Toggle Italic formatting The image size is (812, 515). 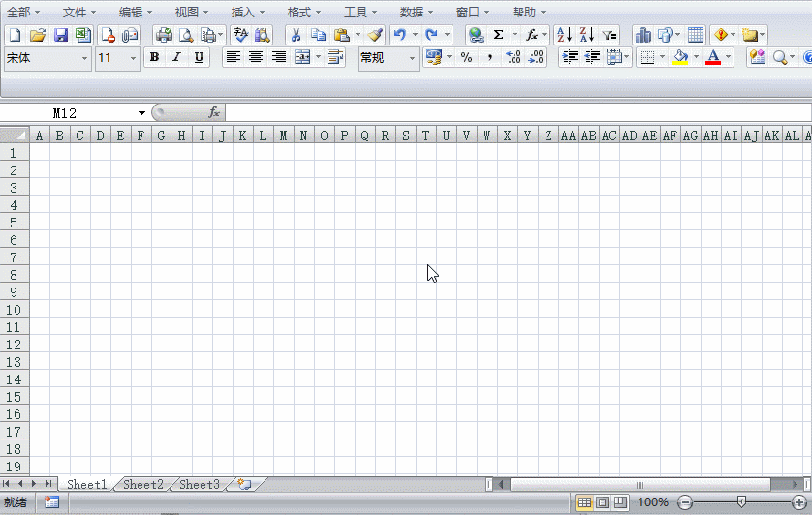pyautogui.click(x=176, y=57)
